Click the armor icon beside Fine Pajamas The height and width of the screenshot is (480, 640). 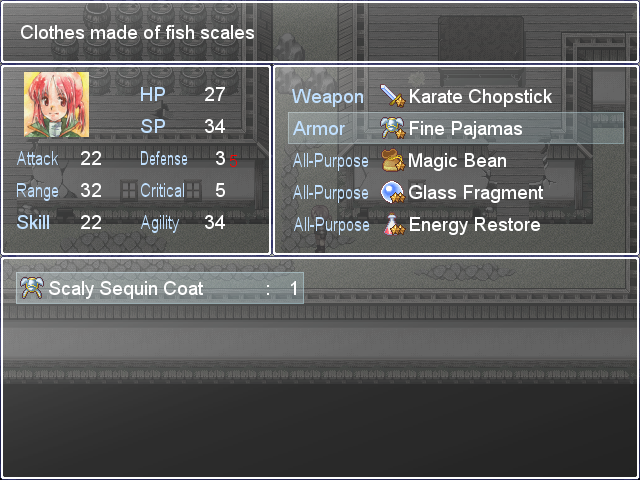[x=393, y=128]
